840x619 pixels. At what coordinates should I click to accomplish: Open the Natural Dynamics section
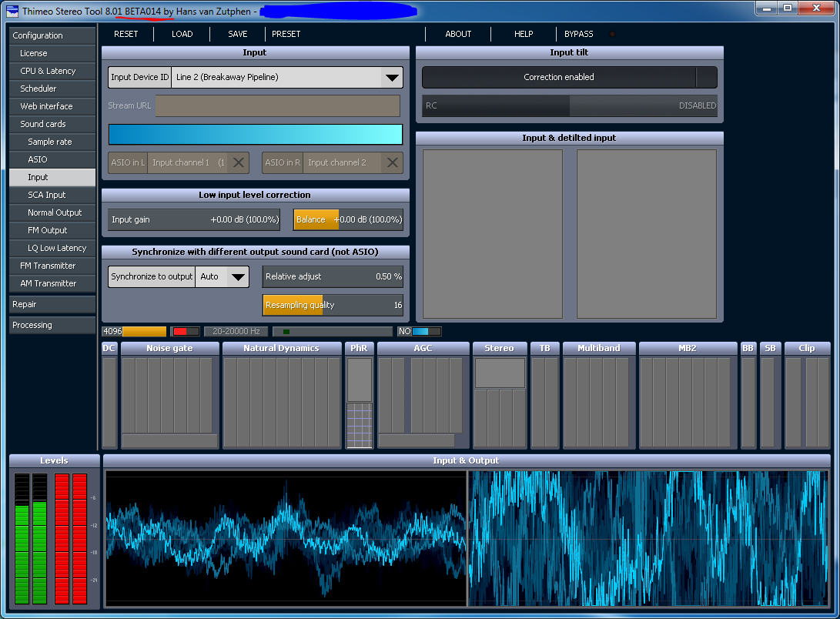pos(282,348)
